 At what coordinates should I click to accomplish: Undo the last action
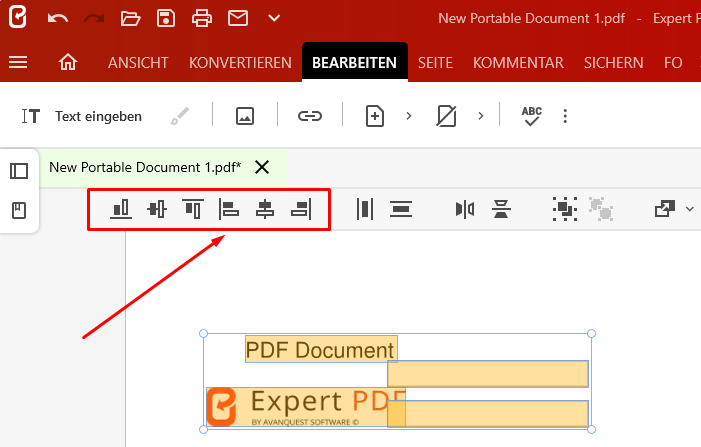click(58, 18)
